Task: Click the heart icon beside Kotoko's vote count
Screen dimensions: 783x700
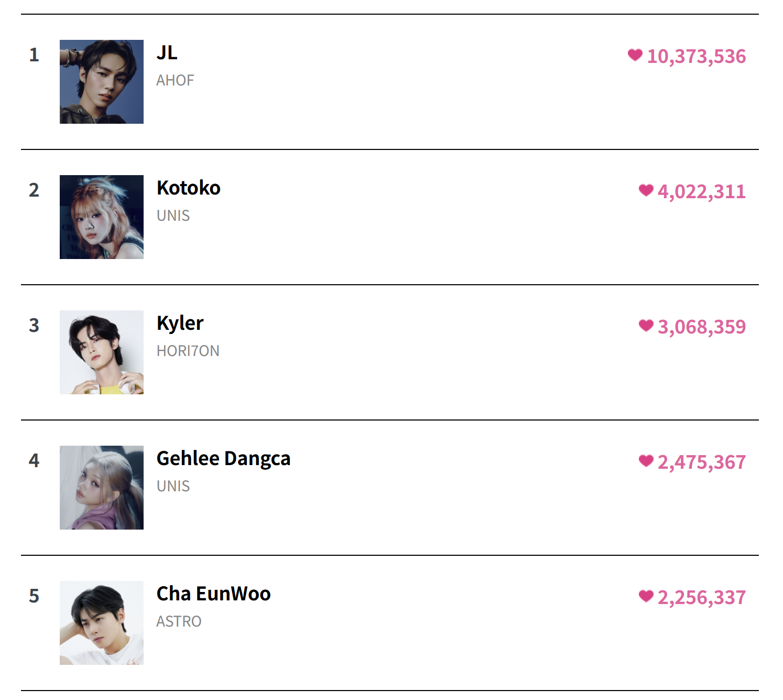Action: [x=646, y=190]
